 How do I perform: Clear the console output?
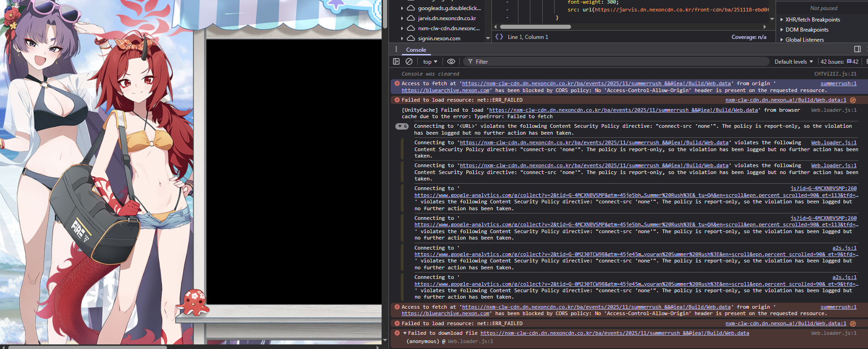409,61
